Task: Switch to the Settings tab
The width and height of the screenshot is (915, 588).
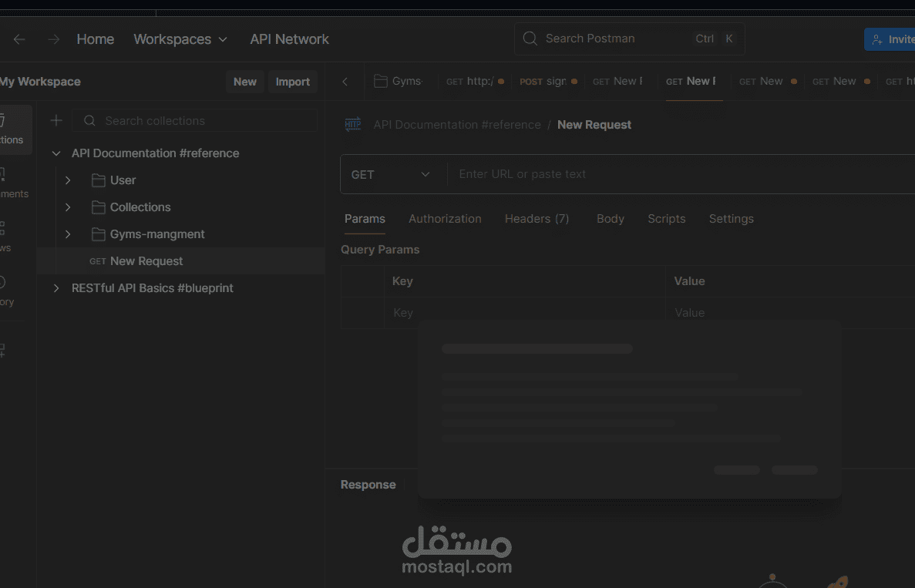Action: pyautogui.click(x=732, y=219)
